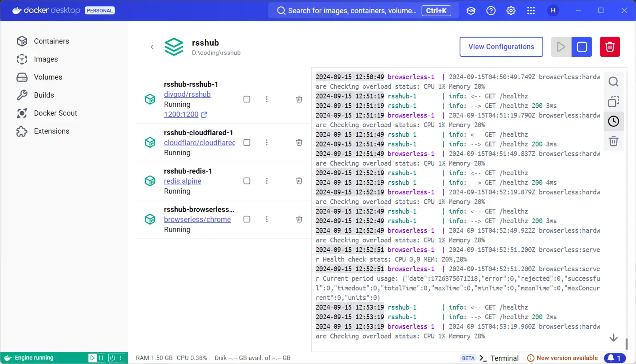The height and width of the screenshot is (364, 636).
Task: Click the PERSONAL plan badge
Action: point(100,10)
